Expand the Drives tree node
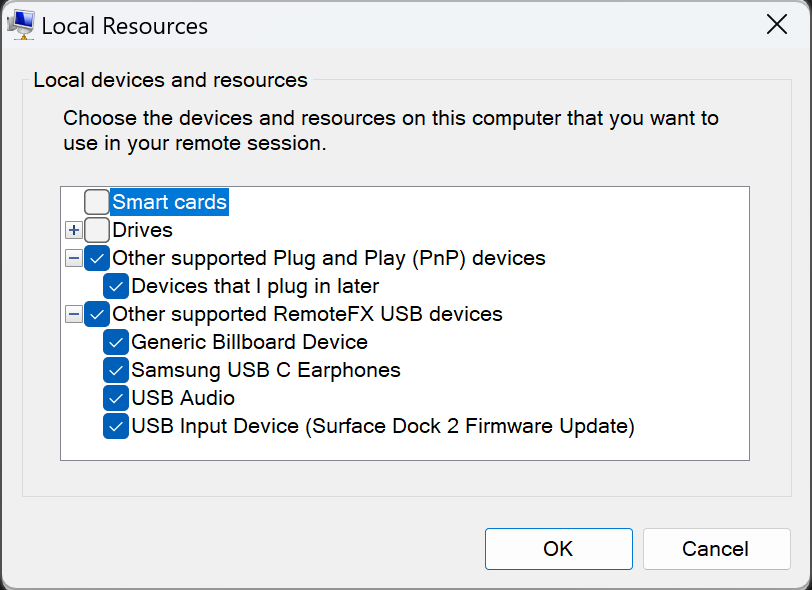 [x=74, y=230]
